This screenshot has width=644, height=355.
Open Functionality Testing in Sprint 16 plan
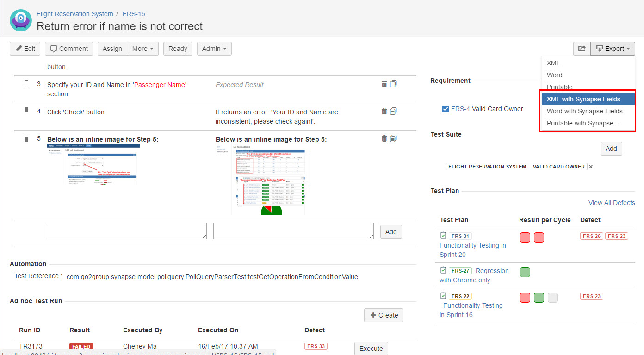pos(471,310)
